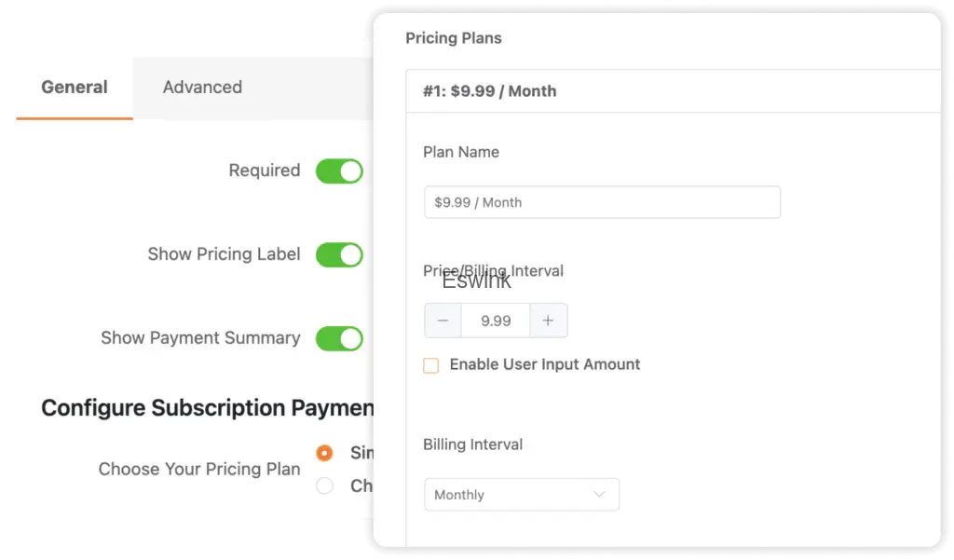Screen dimensions: 954x560
Task: Increase the price with the plus button
Action: pos(548,321)
